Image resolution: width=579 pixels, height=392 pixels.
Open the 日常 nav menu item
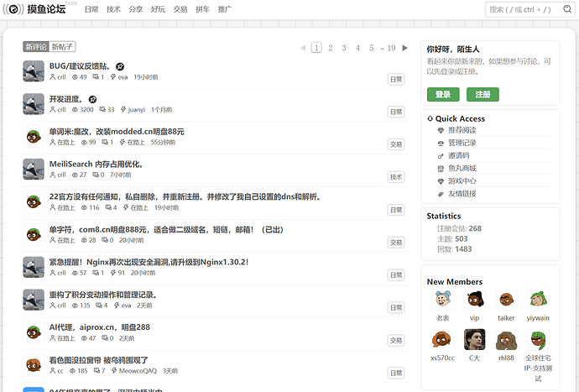91,9
